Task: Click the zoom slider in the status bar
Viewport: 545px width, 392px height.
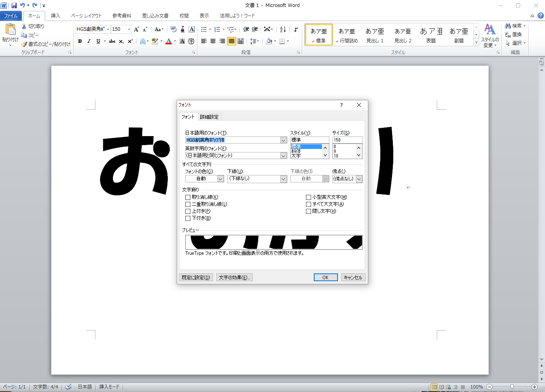Action: pos(513,387)
